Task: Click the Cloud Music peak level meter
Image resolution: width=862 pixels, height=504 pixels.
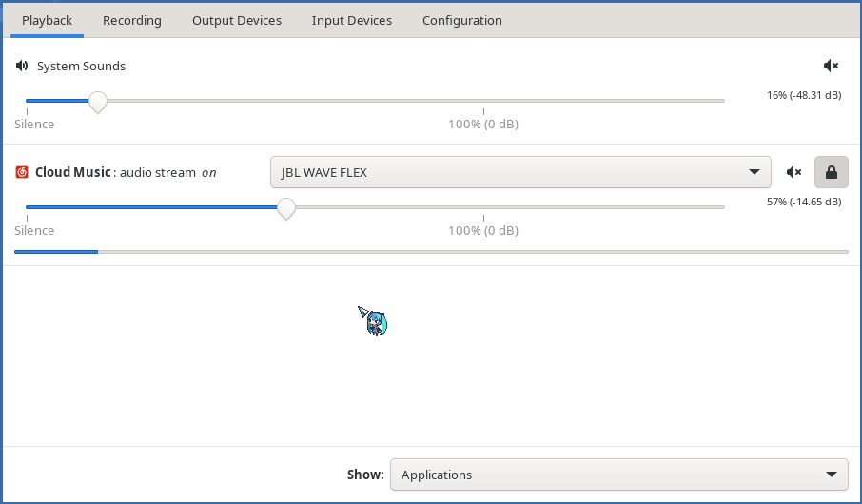Action: pyautogui.click(x=431, y=252)
